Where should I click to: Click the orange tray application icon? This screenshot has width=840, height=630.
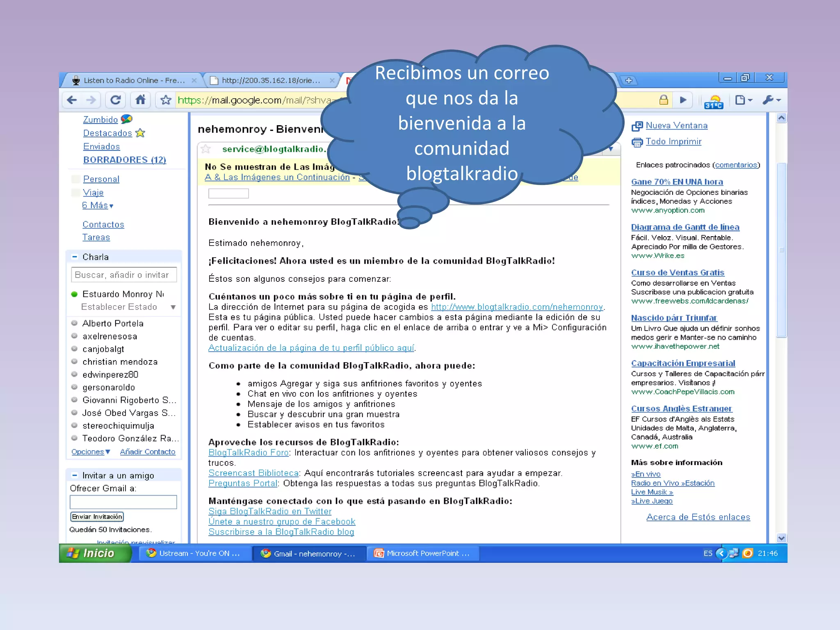(x=747, y=553)
